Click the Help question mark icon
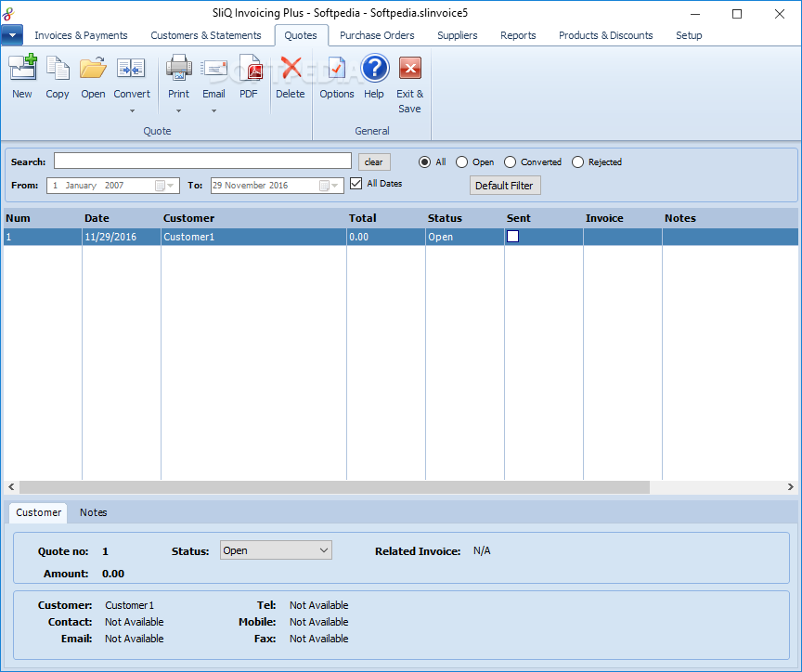 374,71
